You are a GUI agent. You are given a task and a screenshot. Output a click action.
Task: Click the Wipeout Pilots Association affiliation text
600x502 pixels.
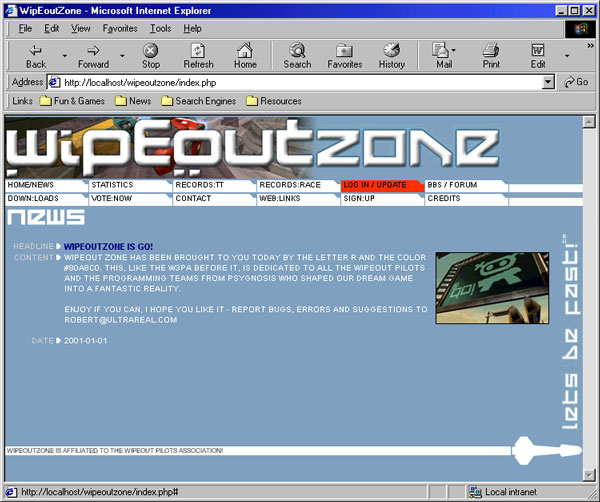coord(115,451)
